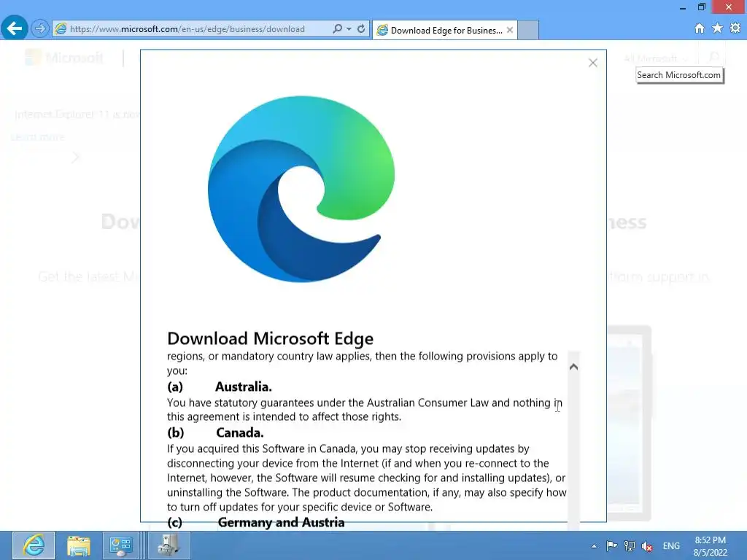This screenshot has height=560, width=747.
Task: Click the Learn more link on background page
Action: click(38, 137)
